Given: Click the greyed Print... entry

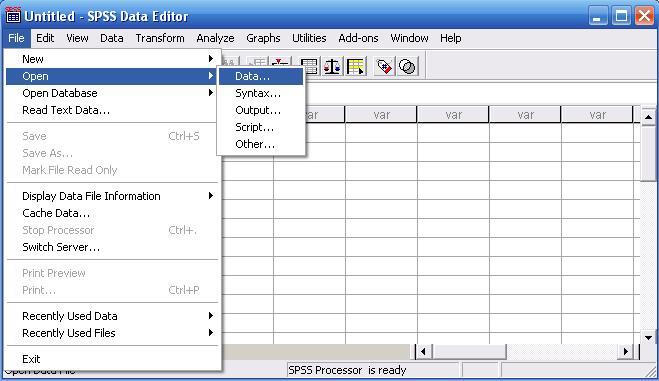Looking at the screenshot, I should (112, 290).
